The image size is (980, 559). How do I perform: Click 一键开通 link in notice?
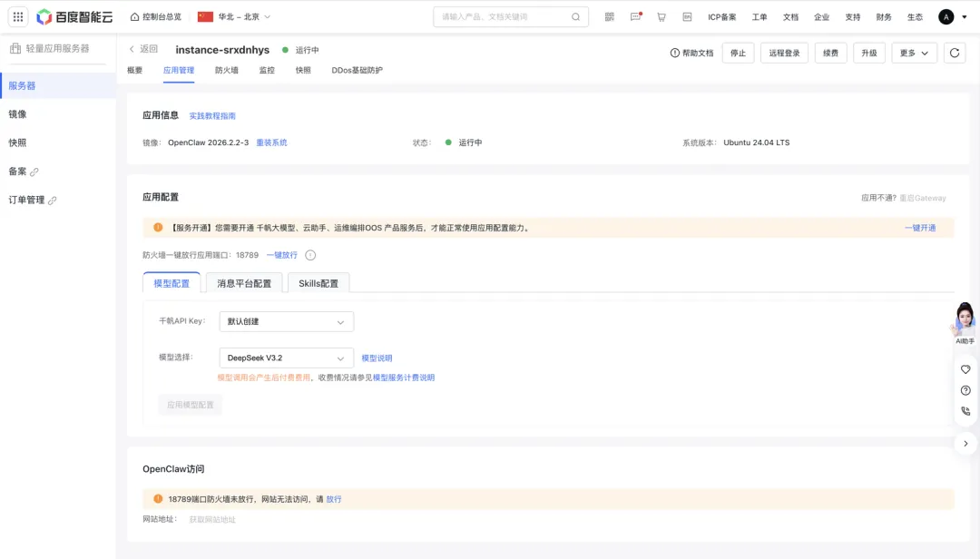click(920, 228)
